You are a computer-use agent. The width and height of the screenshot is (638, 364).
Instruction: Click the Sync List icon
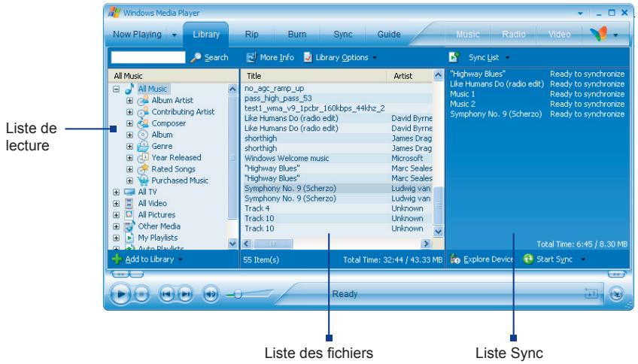coord(454,57)
